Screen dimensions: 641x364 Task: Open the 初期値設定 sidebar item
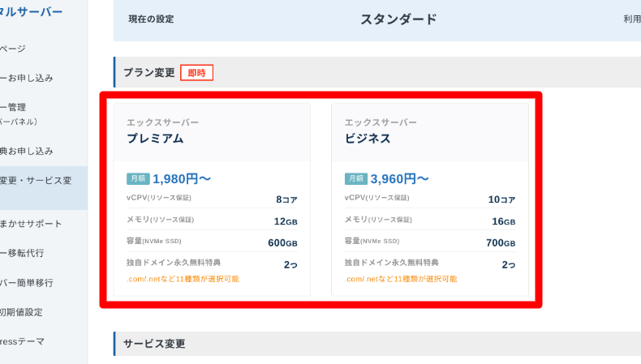pyautogui.click(x=21, y=313)
